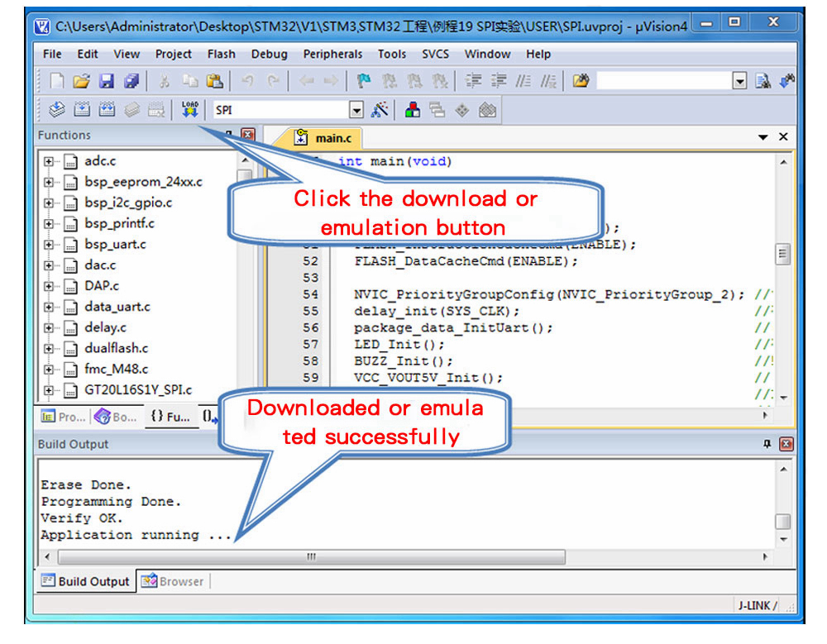
Task: Insert a bookmark with the flag icon
Action: click(x=364, y=81)
